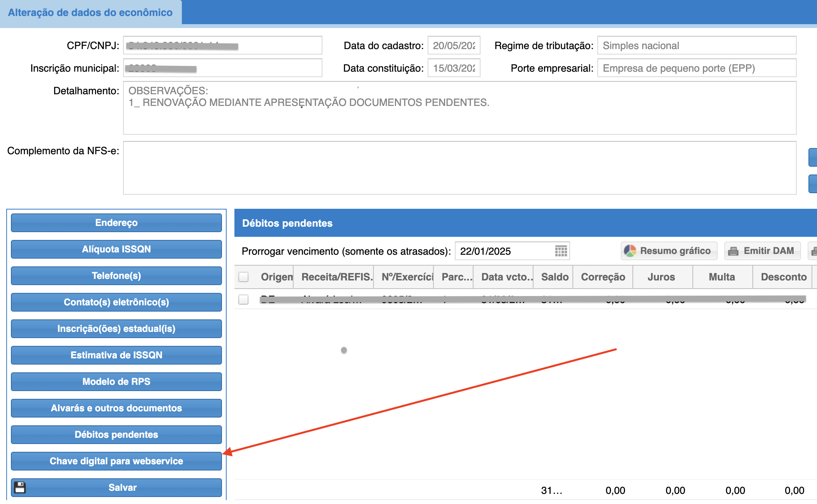Viewport: 817px width, 504px height.
Task: Check the first debt row checkbox
Action: (x=243, y=300)
